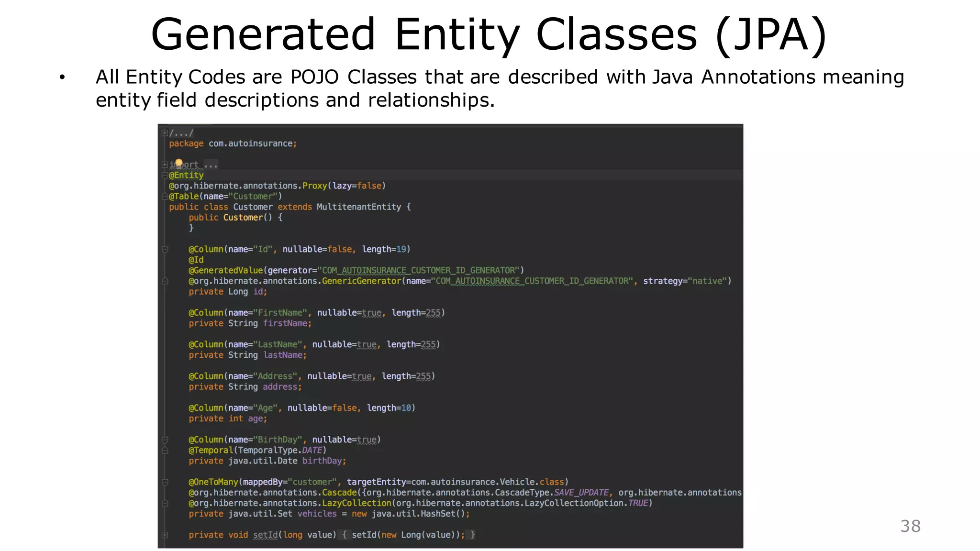
Task: Click slide title "Generated Entity Classes (JPA)"
Action: pos(489,34)
